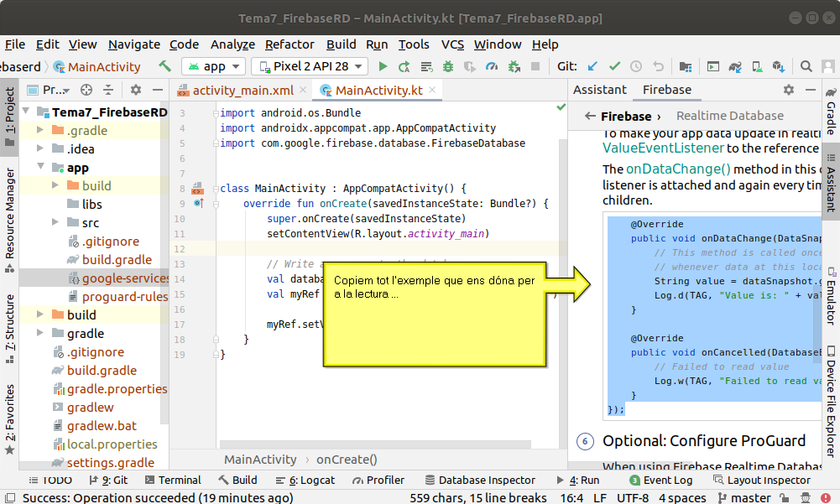This screenshot has height=504, width=840.
Task: Expand the .idea folder
Action: 40,148
